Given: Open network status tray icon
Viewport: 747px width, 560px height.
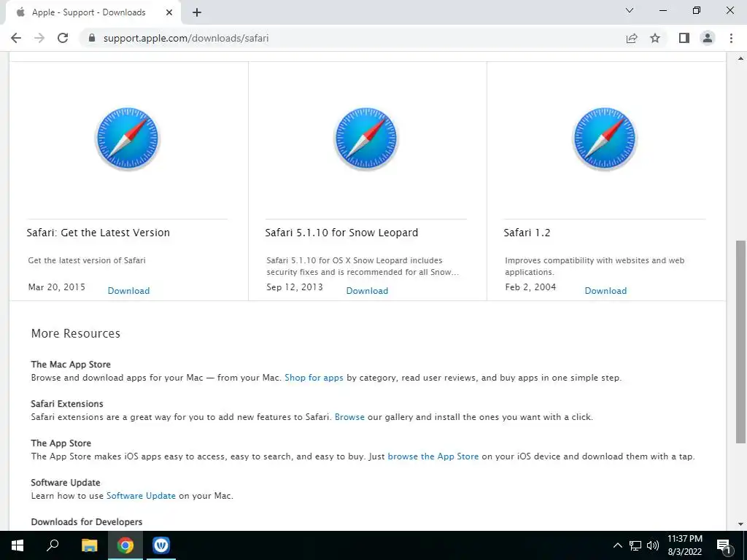Looking at the screenshot, I should pos(635,545).
